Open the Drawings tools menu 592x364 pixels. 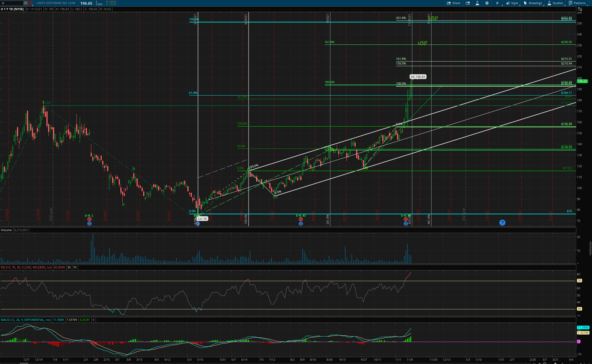(x=533, y=3)
